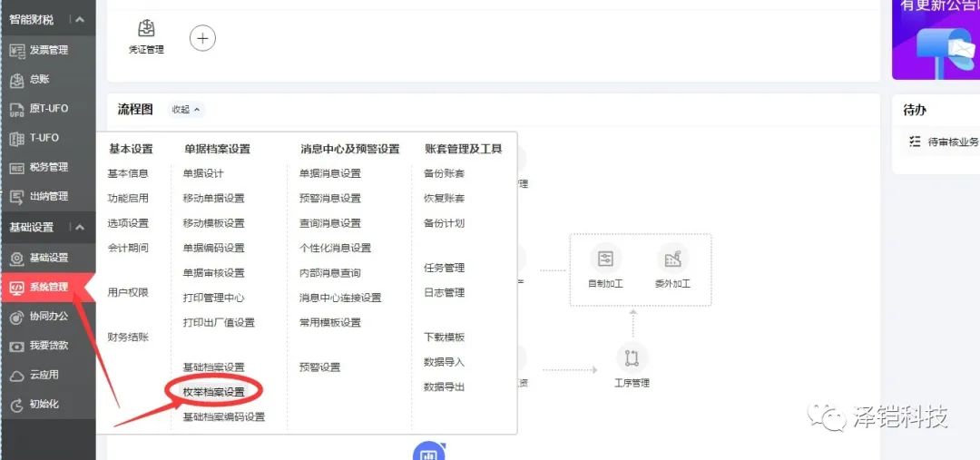Open 个性化消息设置
Viewport: 980px width, 460px height.
click(335, 248)
